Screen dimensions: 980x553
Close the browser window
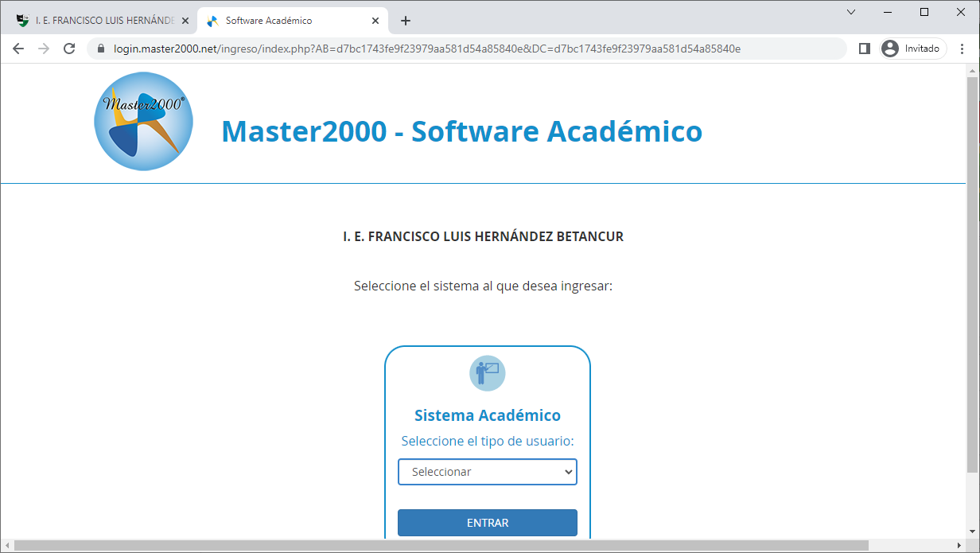(x=961, y=12)
